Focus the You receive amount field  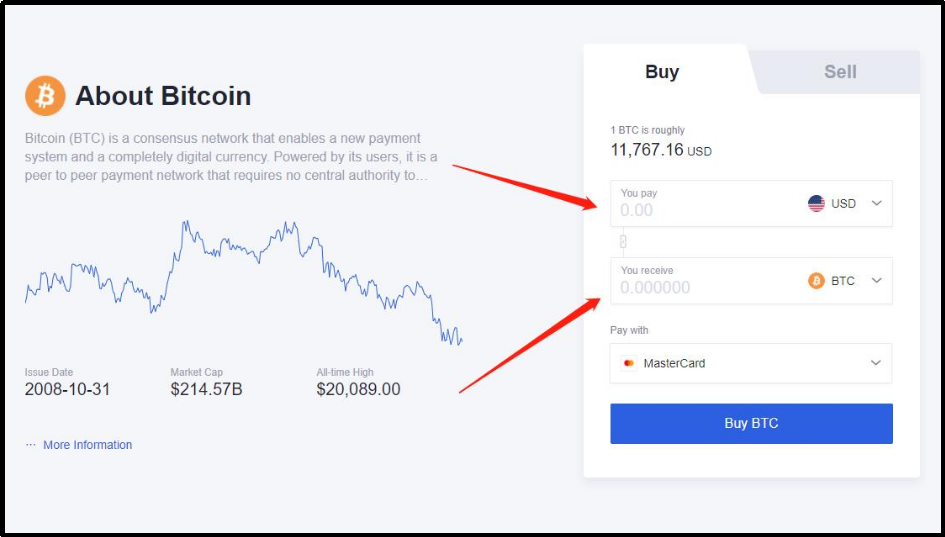(700, 288)
